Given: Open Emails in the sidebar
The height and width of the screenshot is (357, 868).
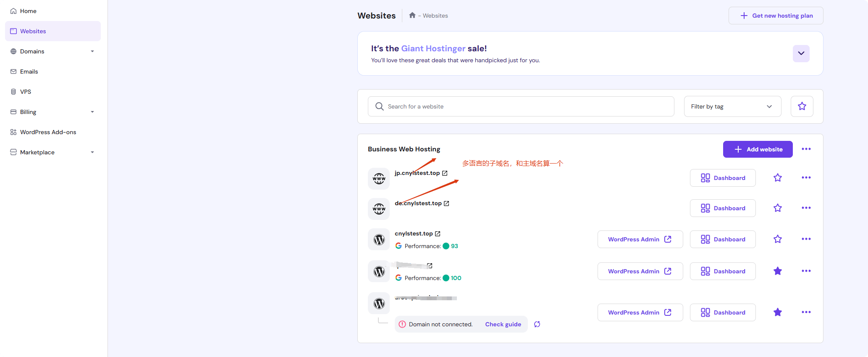Looking at the screenshot, I should [x=53, y=71].
